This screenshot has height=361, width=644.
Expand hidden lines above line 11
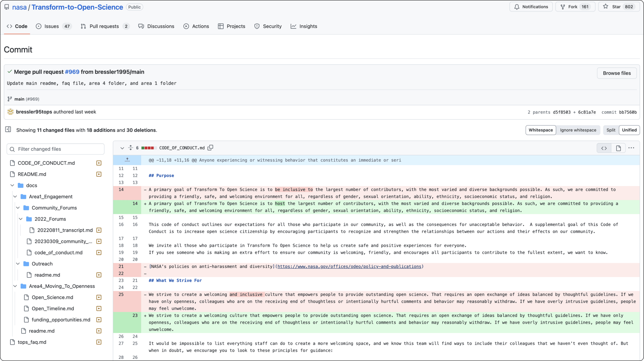(127, 160)
